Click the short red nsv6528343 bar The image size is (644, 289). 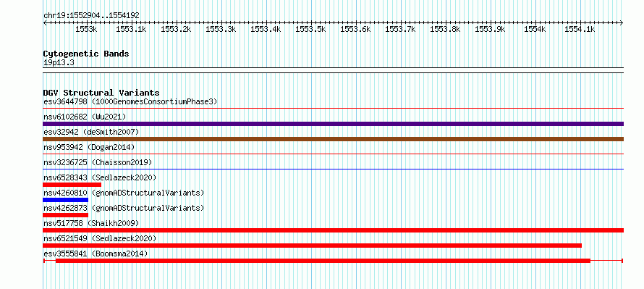[x=72, y=185]
